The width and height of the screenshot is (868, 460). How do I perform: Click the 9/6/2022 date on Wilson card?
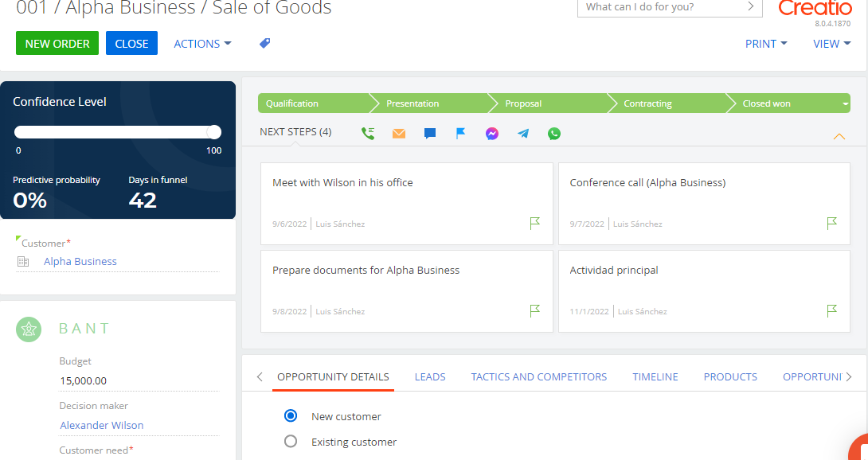[290, 224]
